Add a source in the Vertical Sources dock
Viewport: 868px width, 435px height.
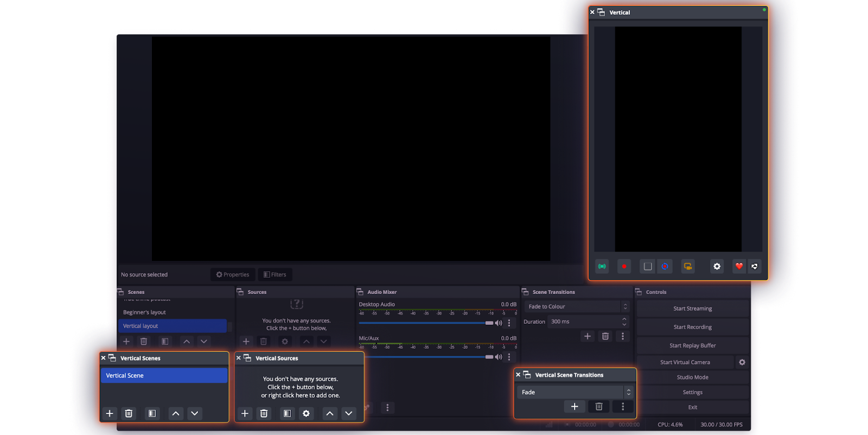pyautogui.click(x=245, y=413)
